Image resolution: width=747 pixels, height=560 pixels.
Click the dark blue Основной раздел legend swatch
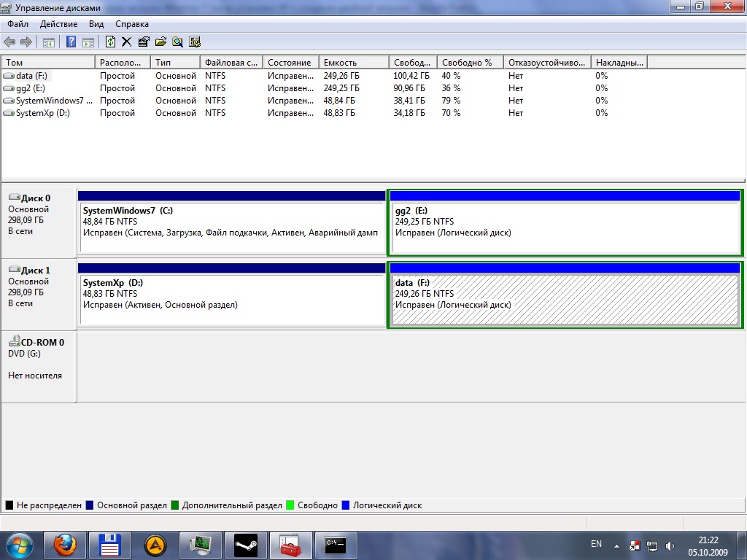(x=90, y=505)
